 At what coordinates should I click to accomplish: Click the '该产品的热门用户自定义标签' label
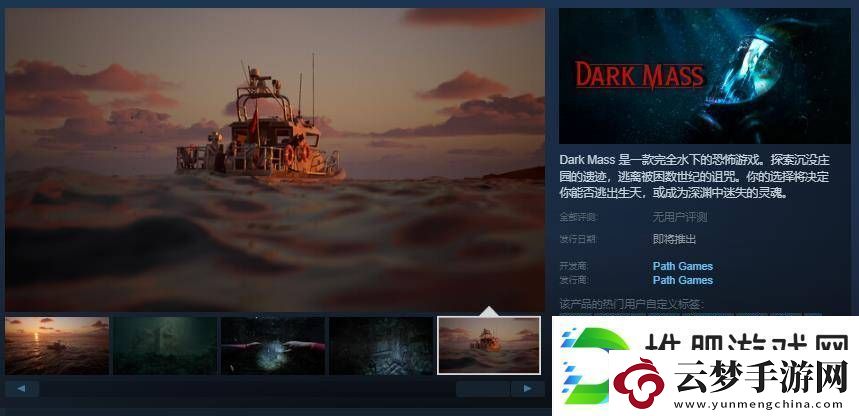[x=631, y=305]
